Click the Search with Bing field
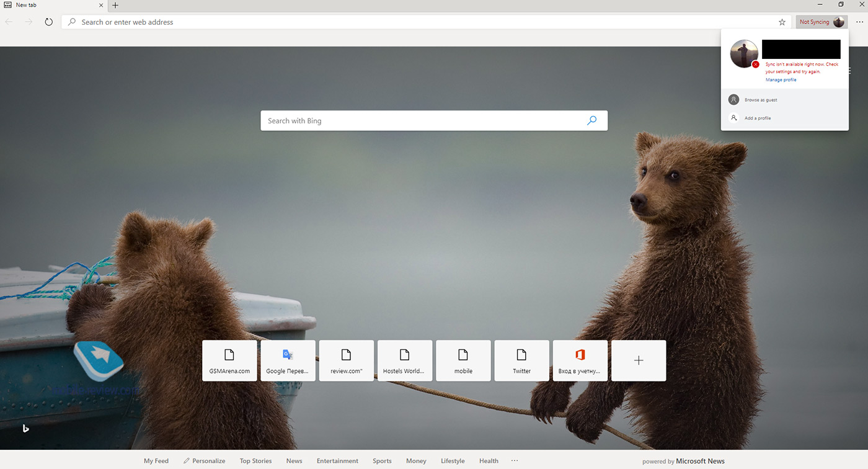This screenshot has height=469, width=868. pyautogui.click(x=422, y=121)
